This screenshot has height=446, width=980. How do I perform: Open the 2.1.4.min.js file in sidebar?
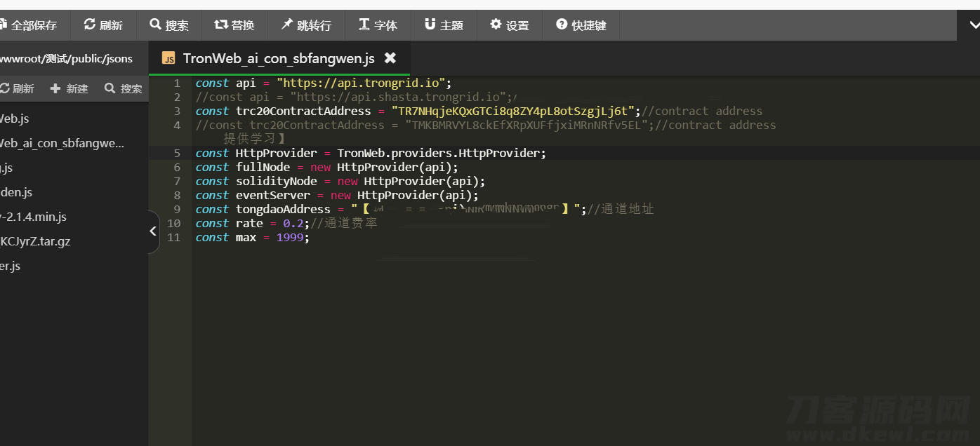[x=34, y=217]
